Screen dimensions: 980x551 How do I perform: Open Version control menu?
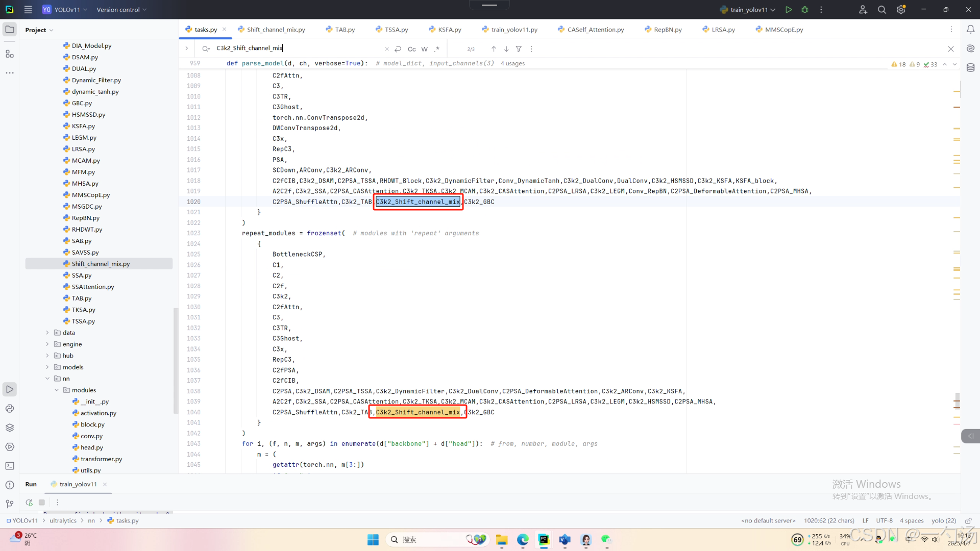point(121,10)
